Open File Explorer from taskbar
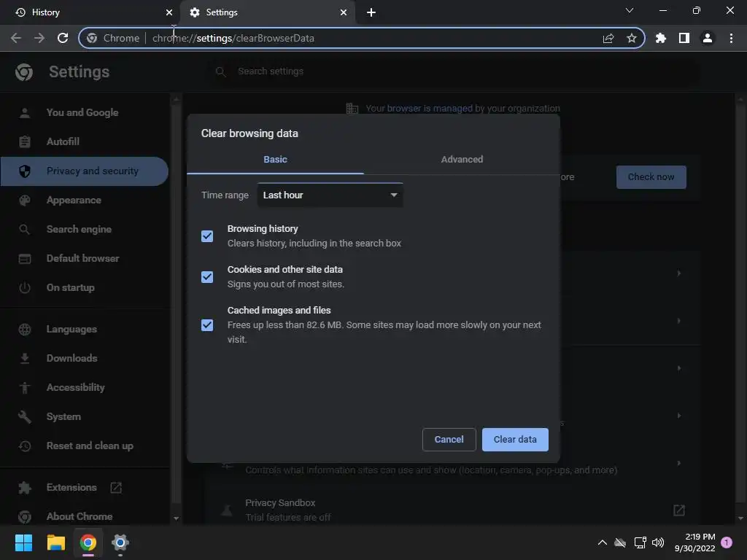Screen dimensions: 747x560 point(55,542)
